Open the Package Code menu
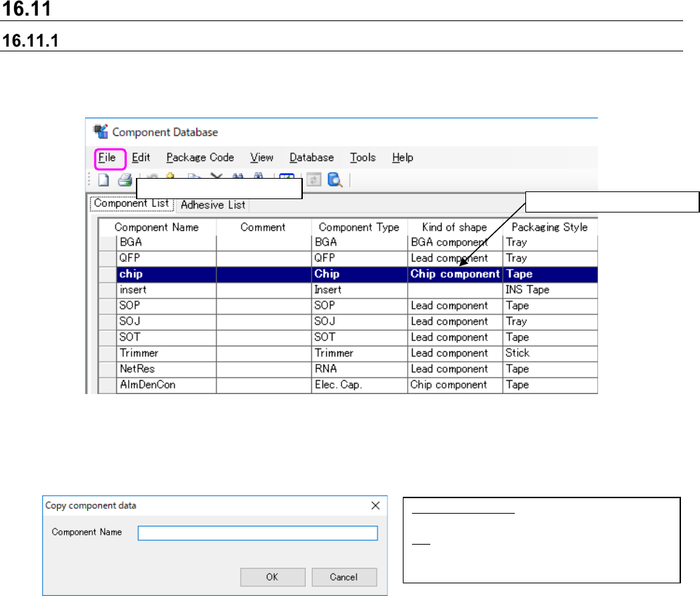 pyautogui.click(x=200, y=158)
